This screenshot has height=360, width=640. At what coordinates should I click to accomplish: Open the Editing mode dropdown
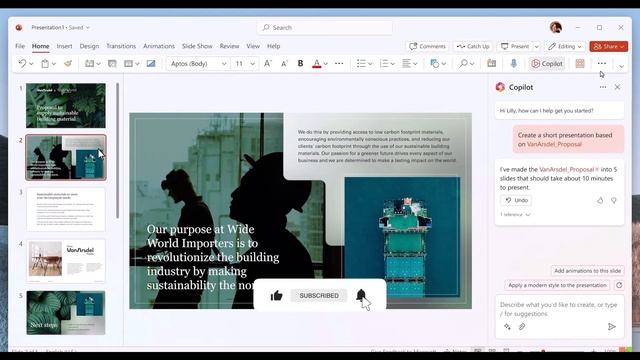point(565,47)
